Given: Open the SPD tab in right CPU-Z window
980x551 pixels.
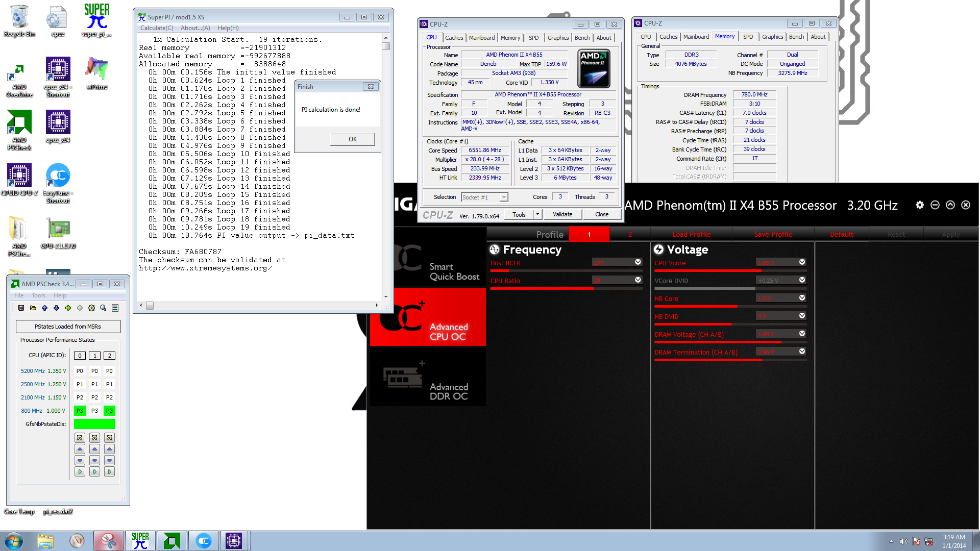Looking at the screenshot, I should (748, 37).
